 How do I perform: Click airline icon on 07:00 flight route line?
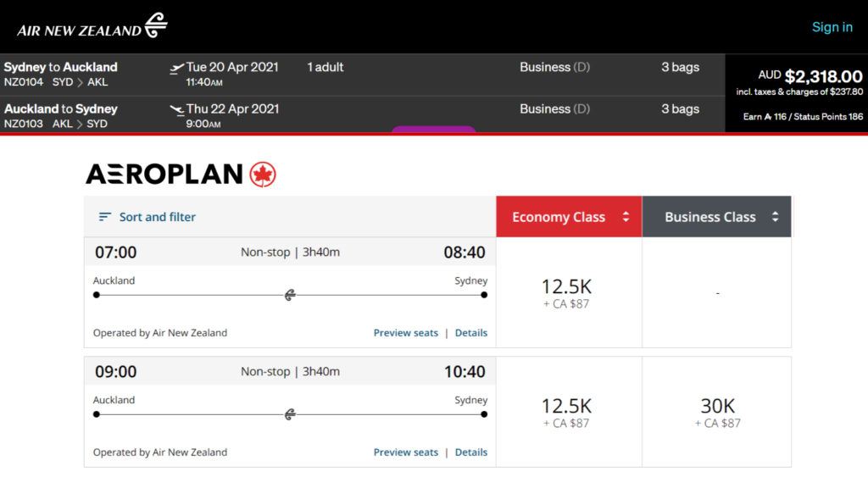(290, 295)
